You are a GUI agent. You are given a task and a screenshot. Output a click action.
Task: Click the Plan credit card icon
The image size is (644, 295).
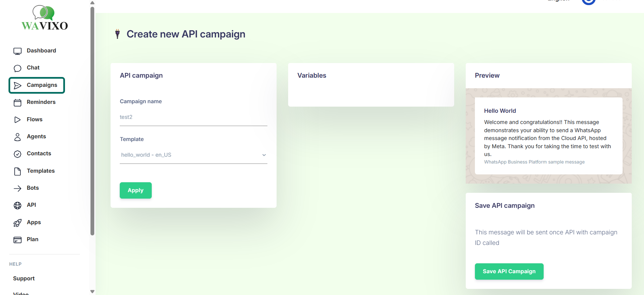pyautogui.click(x=17, y=240)
